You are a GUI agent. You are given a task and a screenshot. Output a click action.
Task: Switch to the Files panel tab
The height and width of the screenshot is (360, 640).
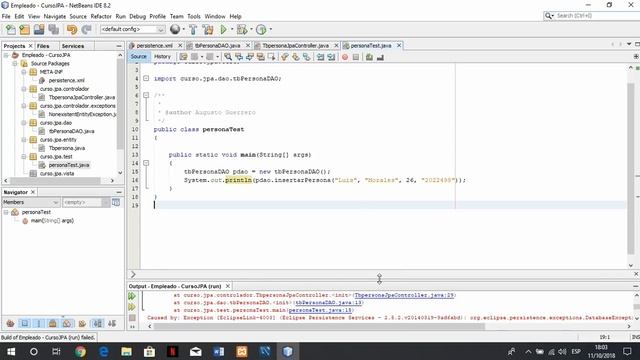tap(43, 46)
